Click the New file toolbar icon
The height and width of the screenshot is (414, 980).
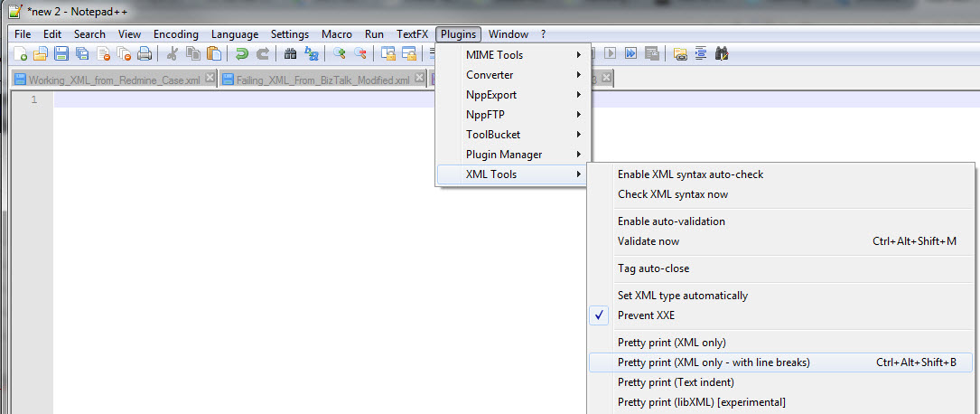(x=20, y=53)
